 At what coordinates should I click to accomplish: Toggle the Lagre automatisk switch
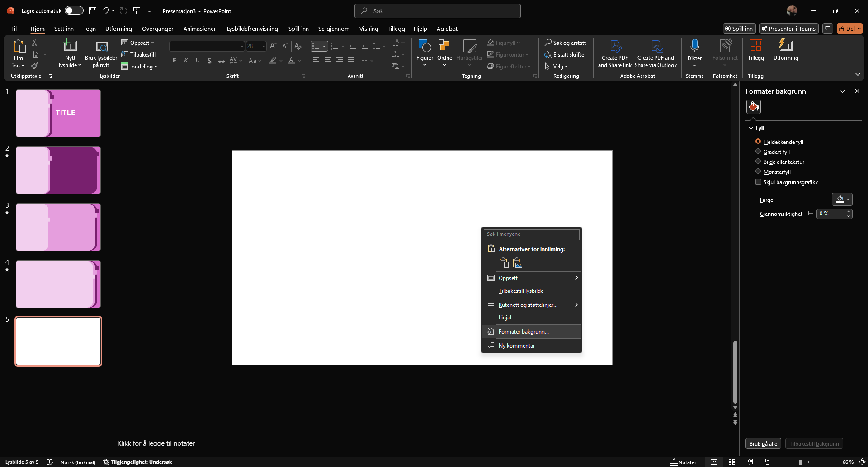tap(74, 11)
